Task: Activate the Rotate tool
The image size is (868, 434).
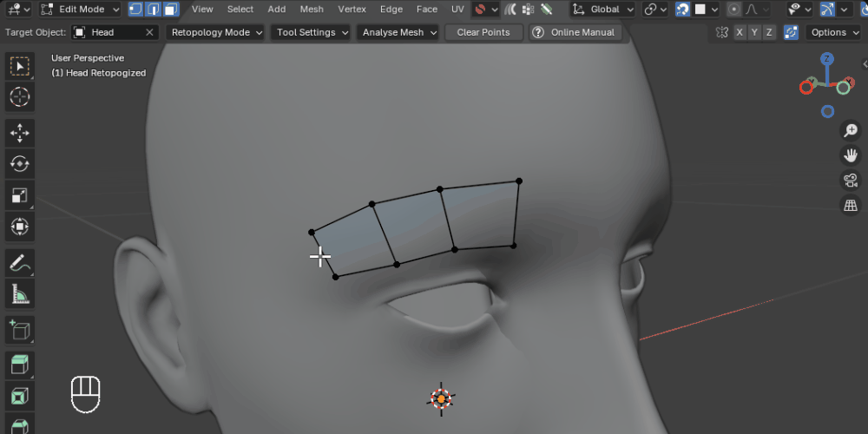Action: (x=20, y=164)
